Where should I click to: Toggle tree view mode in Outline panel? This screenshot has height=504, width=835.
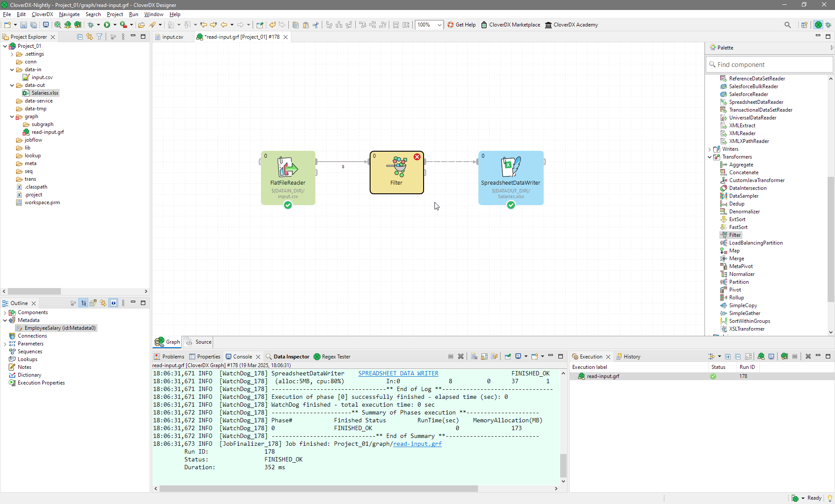pyautogui.click(x=83, y=303)
